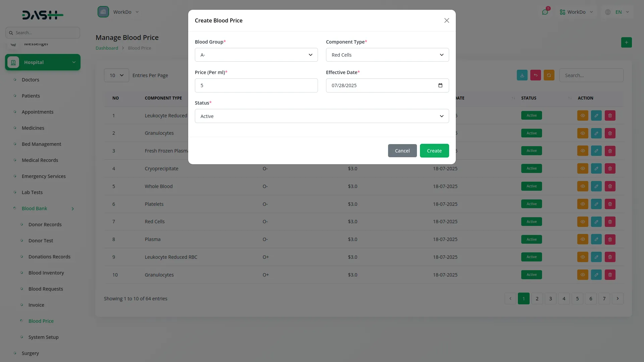644x362 pixels.
Task: Click the pink undo arrow icon above table
Action: pyautogui.click(x=536, y=75)
